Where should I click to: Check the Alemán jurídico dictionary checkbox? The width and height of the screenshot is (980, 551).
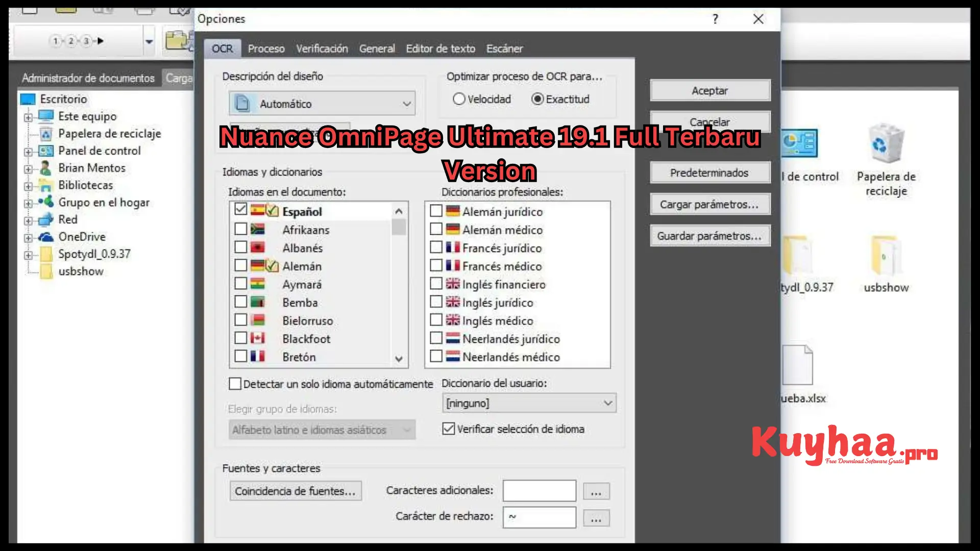tap(436, 211)
